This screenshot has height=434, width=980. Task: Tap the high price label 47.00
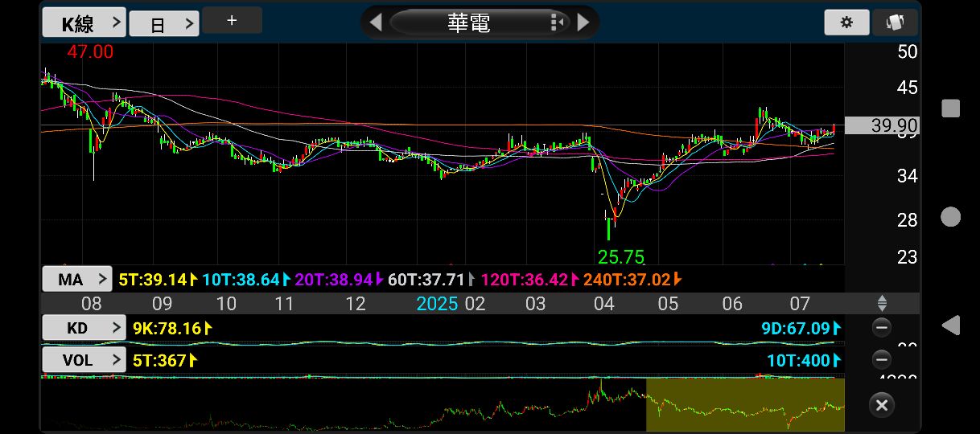pyautogui.click(x=90, y=52)
